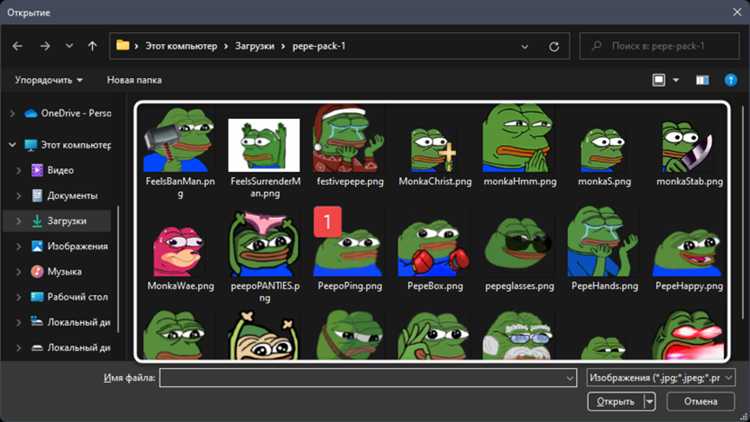This screenshot has width=750, height=422.
Task: Open help with the question mark icon
Action: (x=730, y=80)
